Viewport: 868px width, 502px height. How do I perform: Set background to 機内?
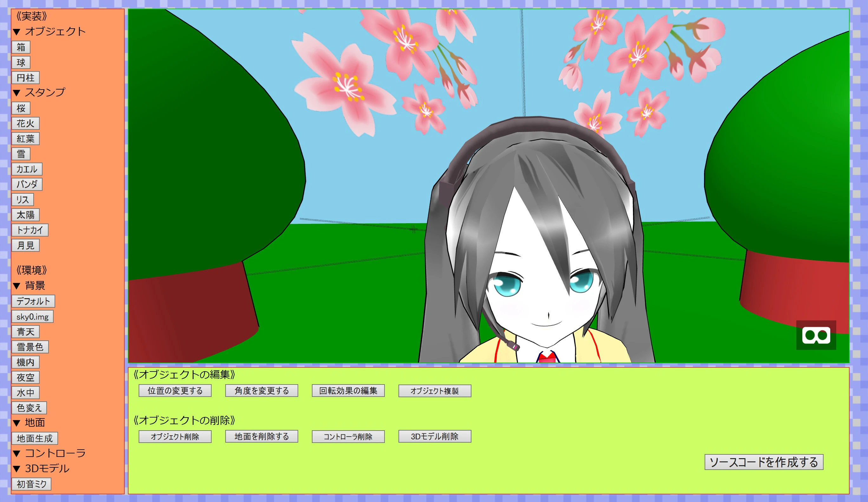coord(25,362)
